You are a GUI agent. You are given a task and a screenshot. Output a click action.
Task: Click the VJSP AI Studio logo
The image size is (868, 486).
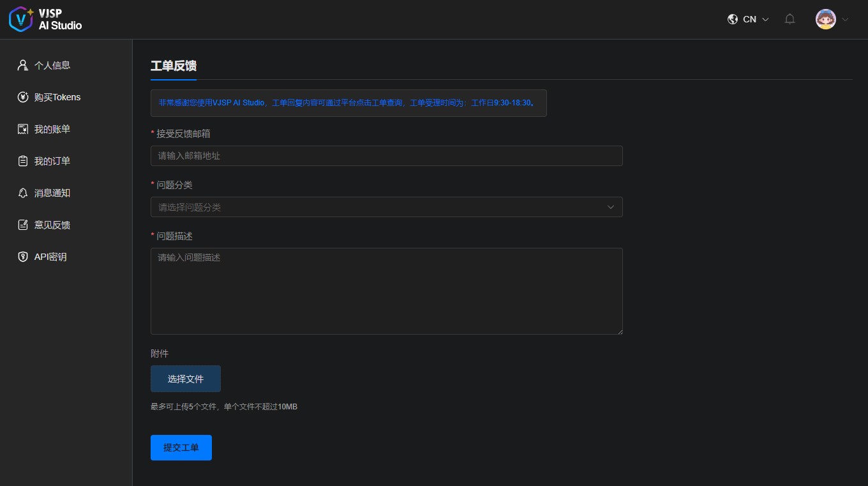point(45,19)
